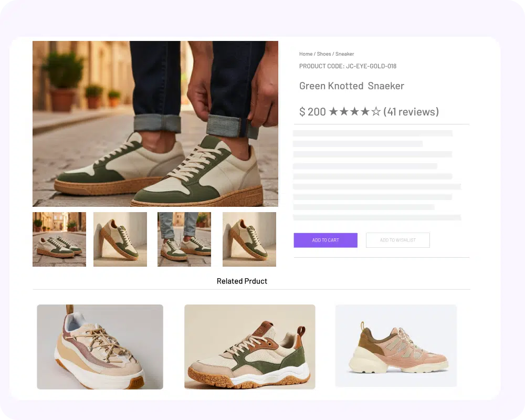Click the fourth rating star
This screenshot has height=420, width=525.
tap(365, 111)
